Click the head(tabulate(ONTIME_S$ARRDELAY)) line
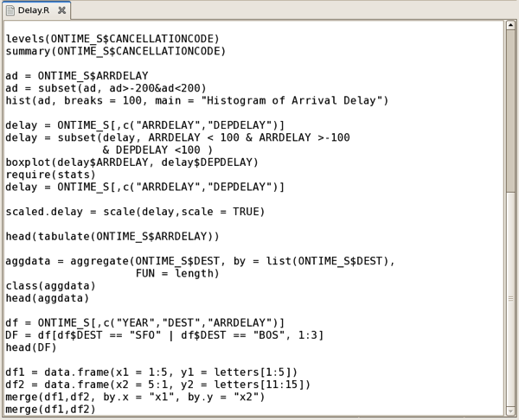 (112, 237)
